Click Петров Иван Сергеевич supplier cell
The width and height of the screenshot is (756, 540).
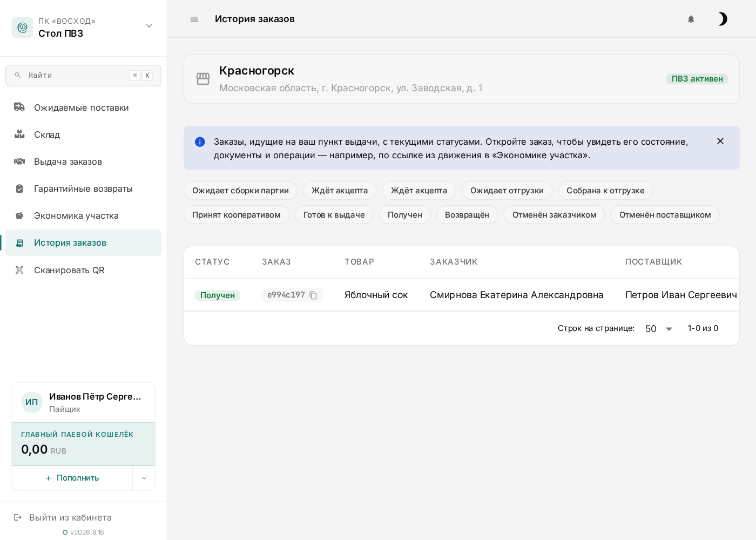click(x=681, y=295)
